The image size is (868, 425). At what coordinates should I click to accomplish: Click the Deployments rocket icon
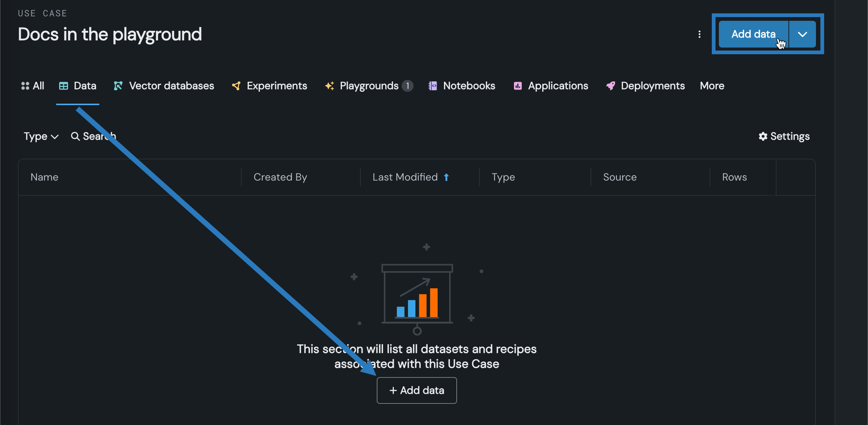(610, 86)
